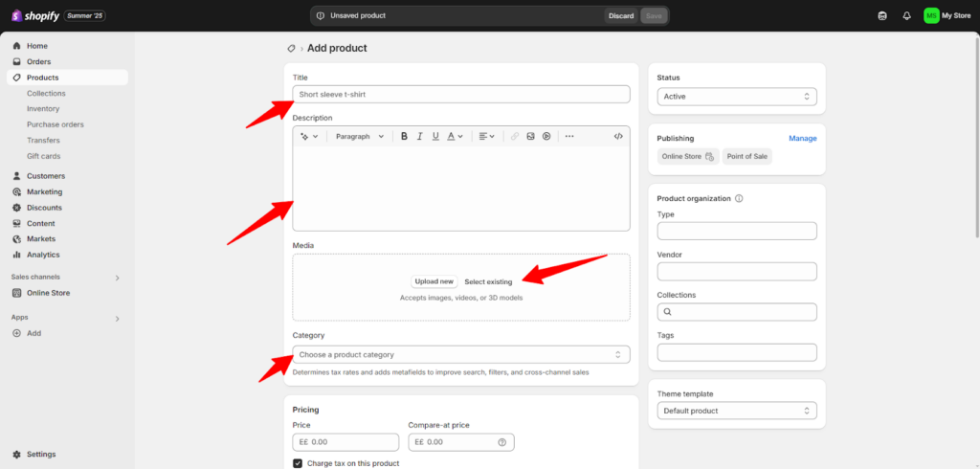Open the text color picker
This screenshot has width=980, height=469.
tap(454, 137)
